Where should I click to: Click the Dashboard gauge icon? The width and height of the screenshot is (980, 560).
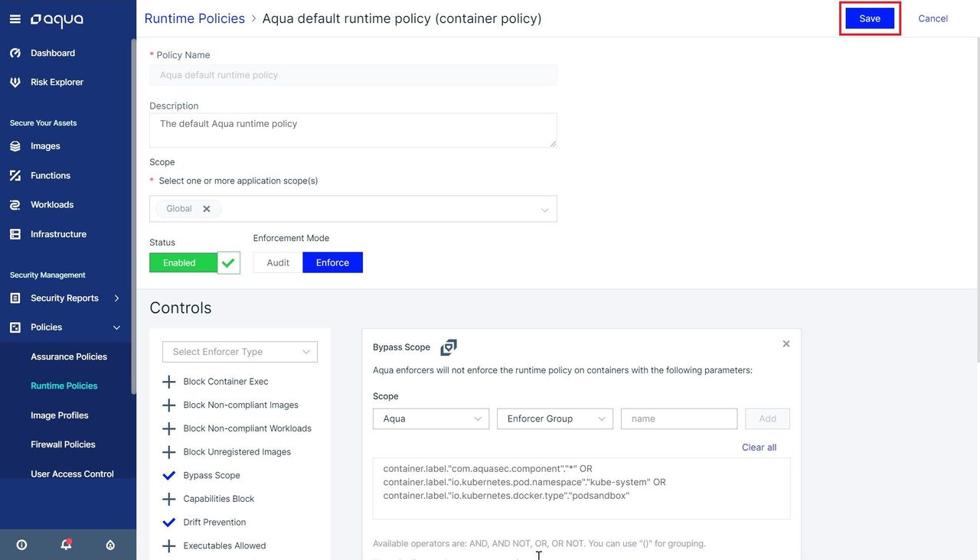(x=15, y=53)
